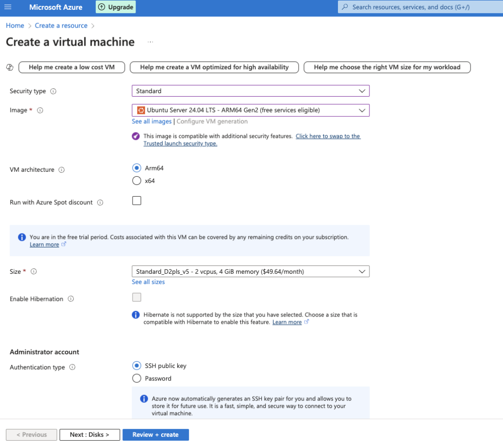This screenshot has width=503, height=448.
Task: Click Help me create a low cost VM
Action: point(72,67)
